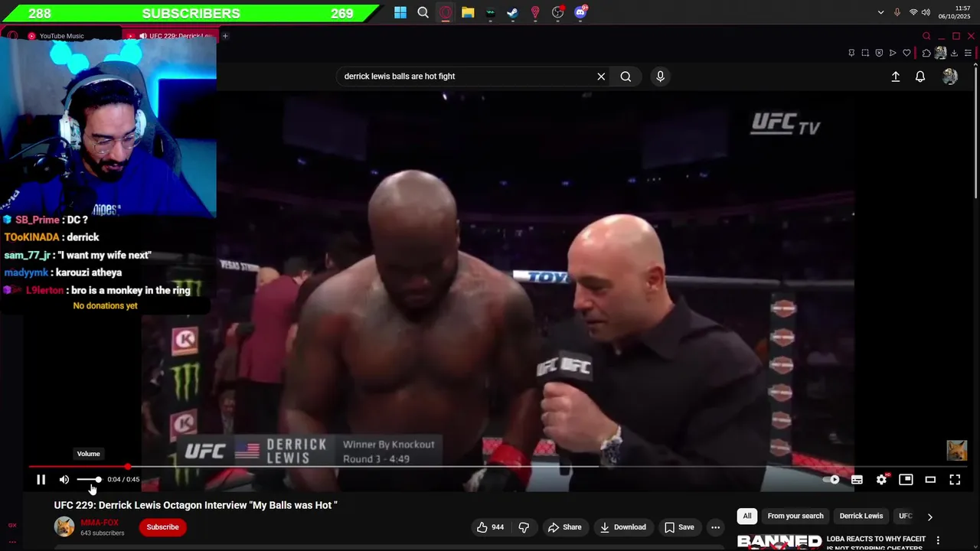Image resolution: width=980 pixels, height=551 pixels.
Task: Toggle theater mode
Action: click(930, 480)
